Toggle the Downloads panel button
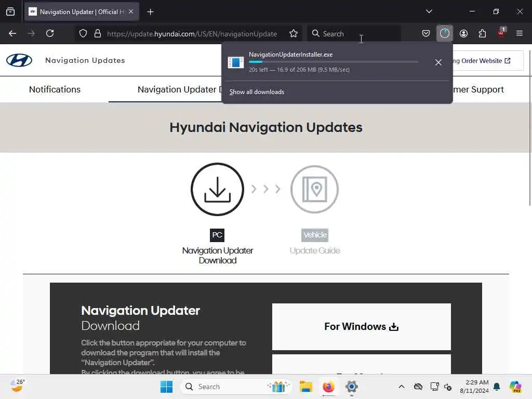The height and width of the screenshot is (399, 532). point(445,33)
